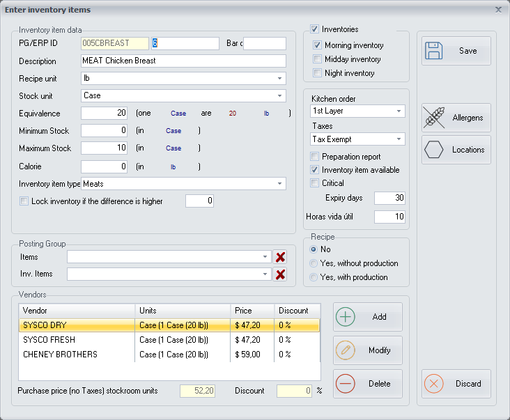Click the orange pencil Modify icon
The image size is (510, 420).
click(346, 350)
